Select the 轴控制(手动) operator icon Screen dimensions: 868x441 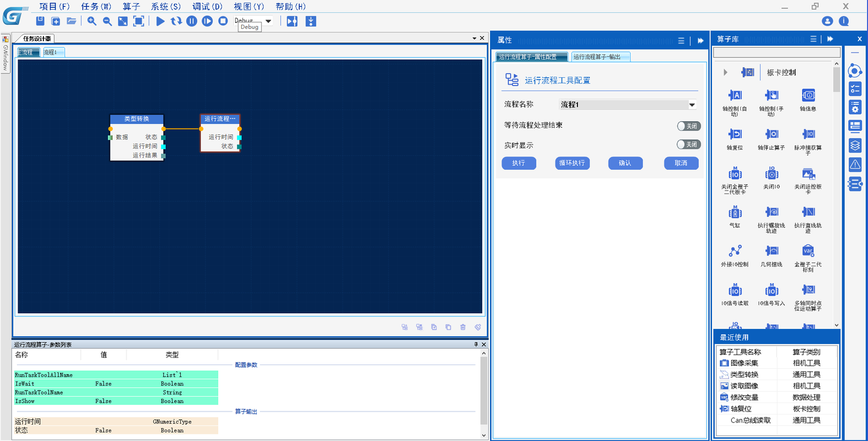(x=772, y=95)
